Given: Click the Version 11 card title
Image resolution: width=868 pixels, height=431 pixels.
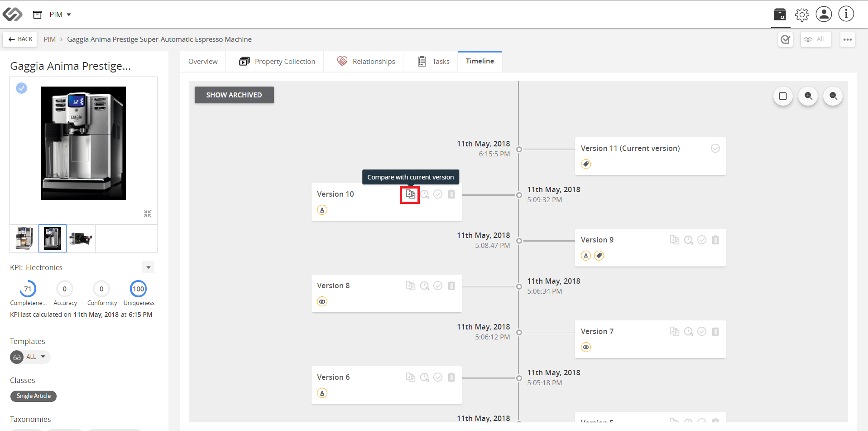Looking at the screenshot, I should pos(630,148).
